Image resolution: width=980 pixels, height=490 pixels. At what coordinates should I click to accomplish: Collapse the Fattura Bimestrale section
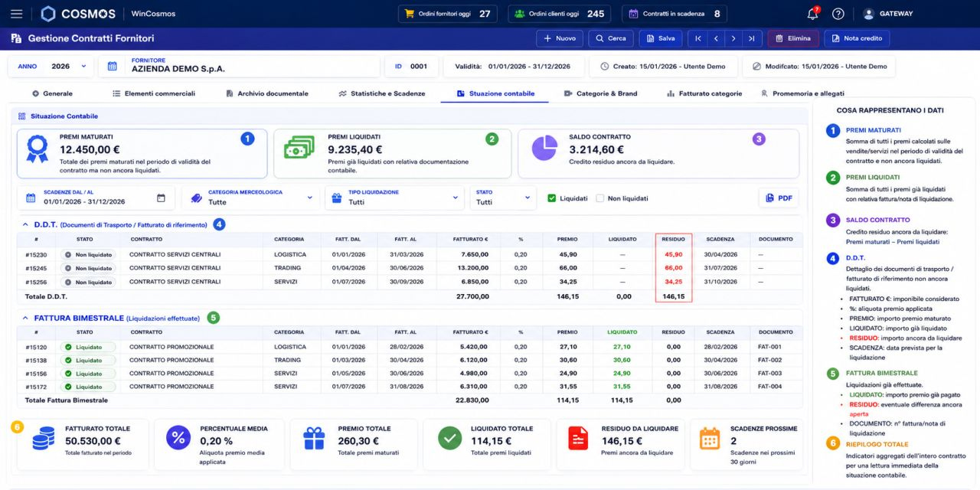pos(24,318)
